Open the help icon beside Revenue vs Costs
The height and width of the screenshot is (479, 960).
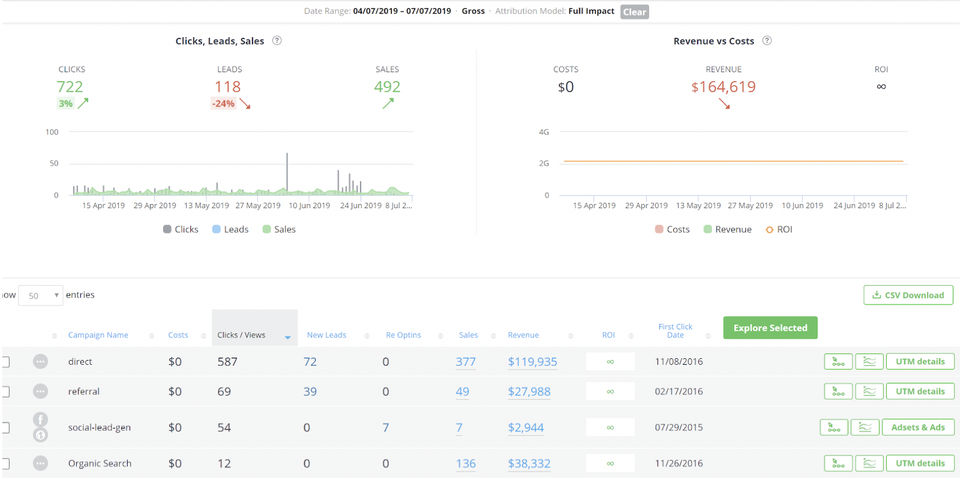pos(767,41)
